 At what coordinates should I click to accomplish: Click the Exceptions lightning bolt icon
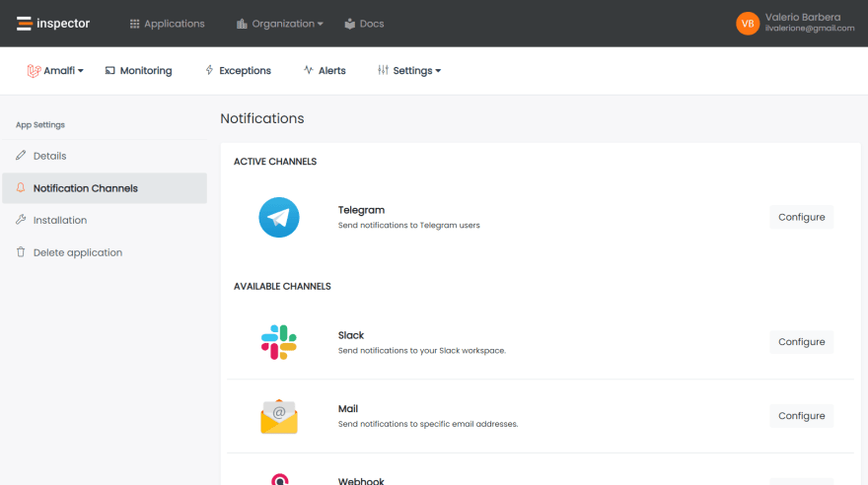[x=209, y=70]
